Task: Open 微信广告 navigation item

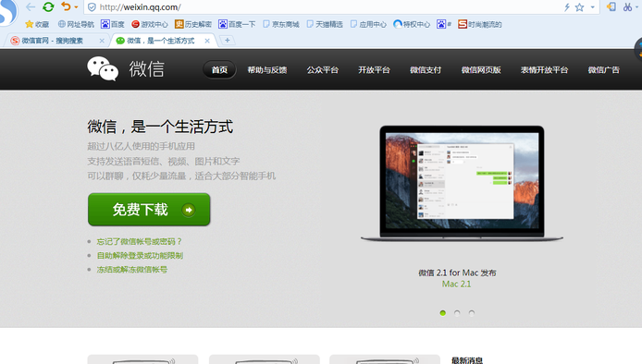Action: 604,70
